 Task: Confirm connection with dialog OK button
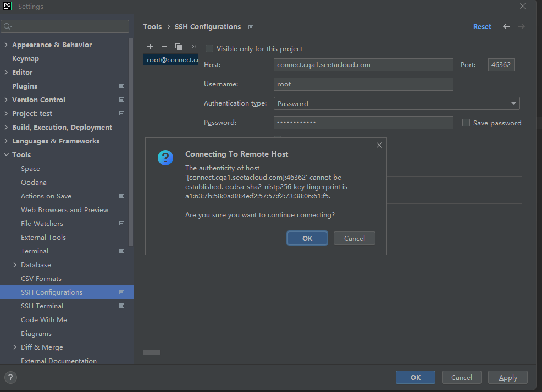tap(307, 238)
